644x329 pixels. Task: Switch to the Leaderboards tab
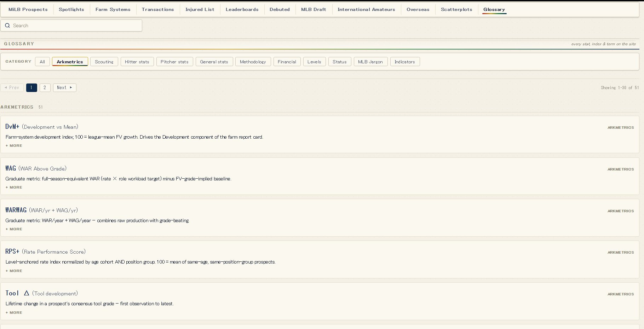[242, 10]
